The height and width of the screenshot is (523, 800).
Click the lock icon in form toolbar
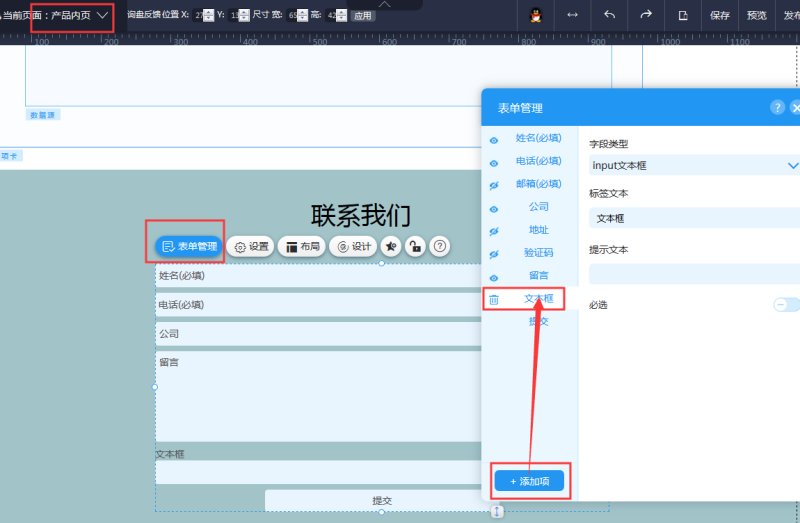tap(414, 246)
